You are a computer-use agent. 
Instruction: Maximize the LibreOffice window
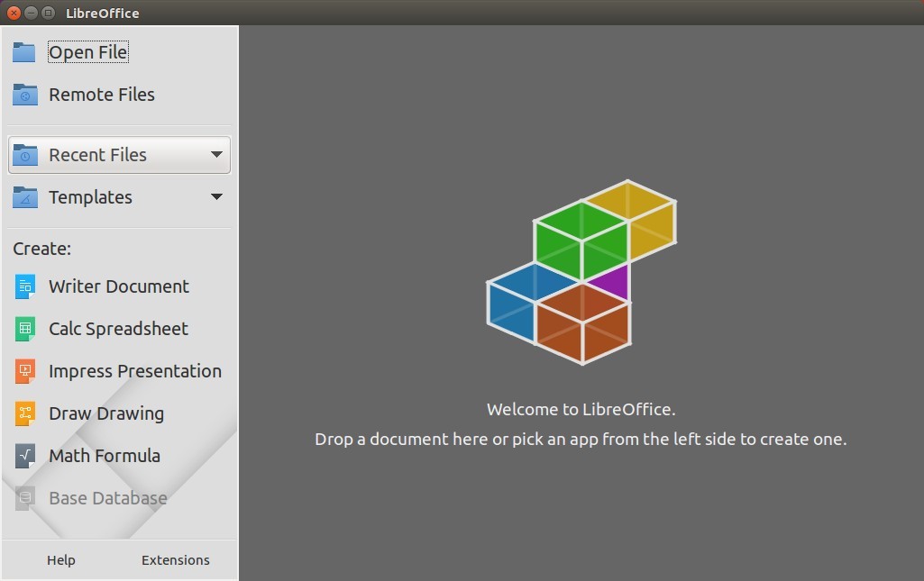click(49, 13)
